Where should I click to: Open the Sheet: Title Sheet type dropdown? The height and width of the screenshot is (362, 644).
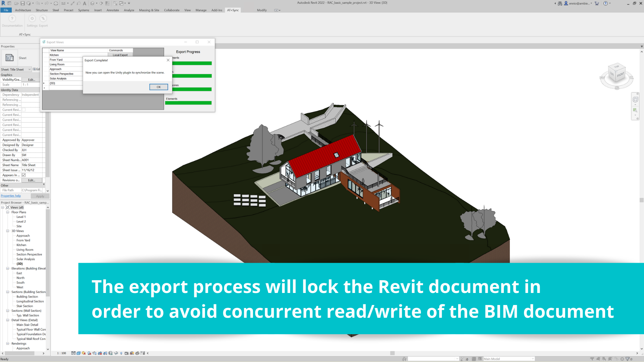(x=30, y=69)
